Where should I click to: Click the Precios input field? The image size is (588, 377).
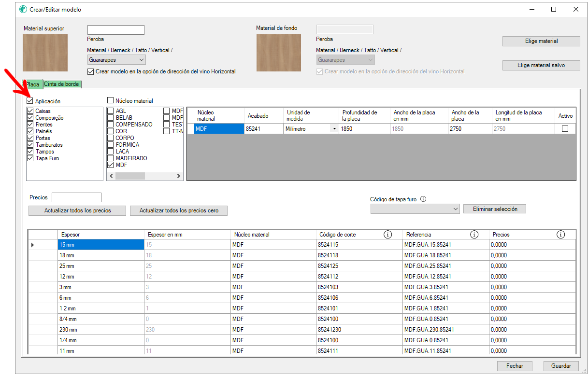[76, 197]
